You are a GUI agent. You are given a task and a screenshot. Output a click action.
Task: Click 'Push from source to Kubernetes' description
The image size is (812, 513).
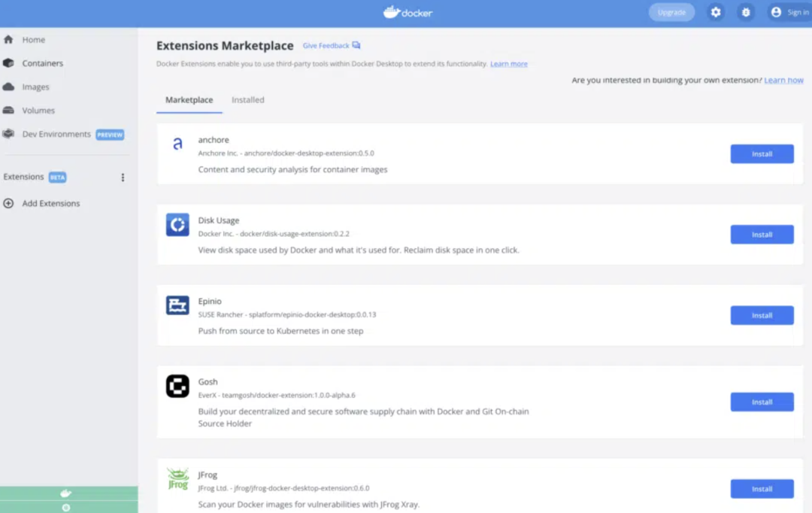[x=280, y=331]
